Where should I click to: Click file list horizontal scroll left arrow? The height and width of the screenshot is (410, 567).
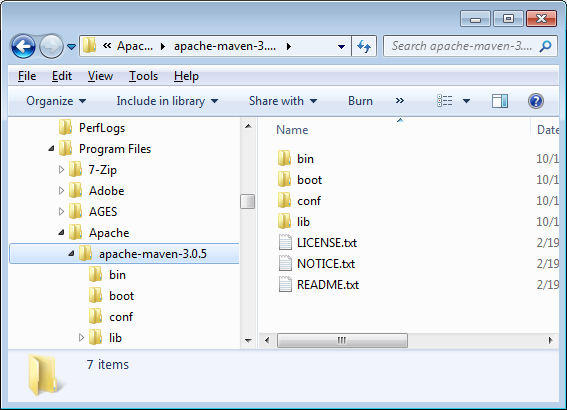click(267, 341)
